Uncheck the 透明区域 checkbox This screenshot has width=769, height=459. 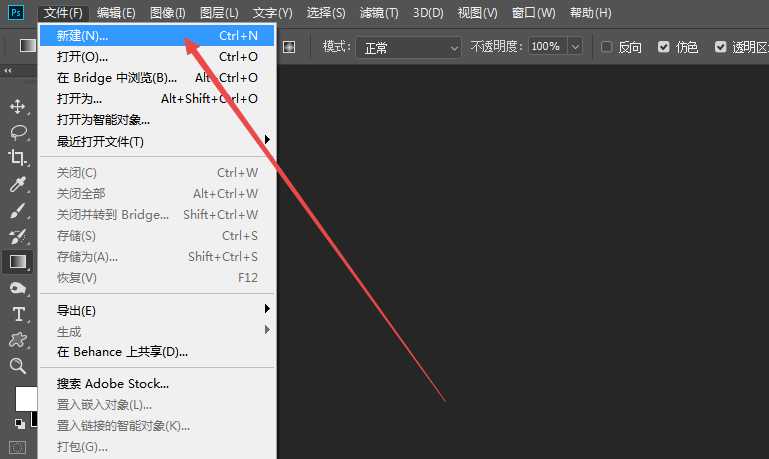(720, 47)
